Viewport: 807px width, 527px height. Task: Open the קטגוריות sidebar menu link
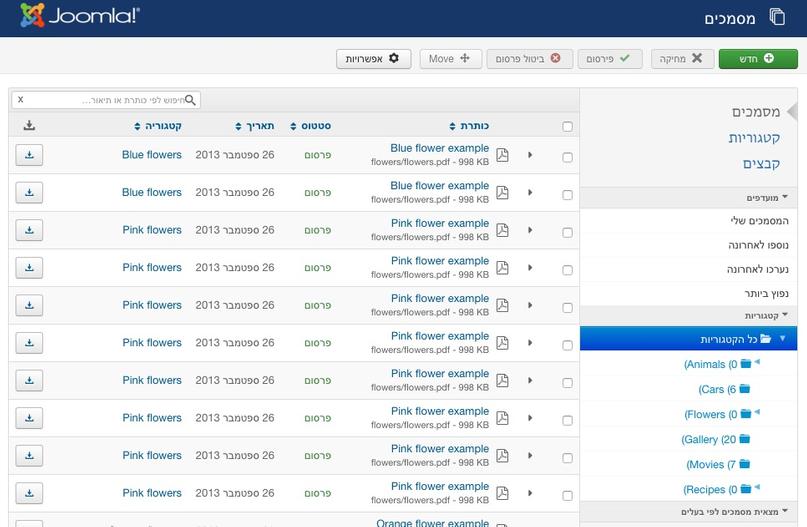coord(754,137)
